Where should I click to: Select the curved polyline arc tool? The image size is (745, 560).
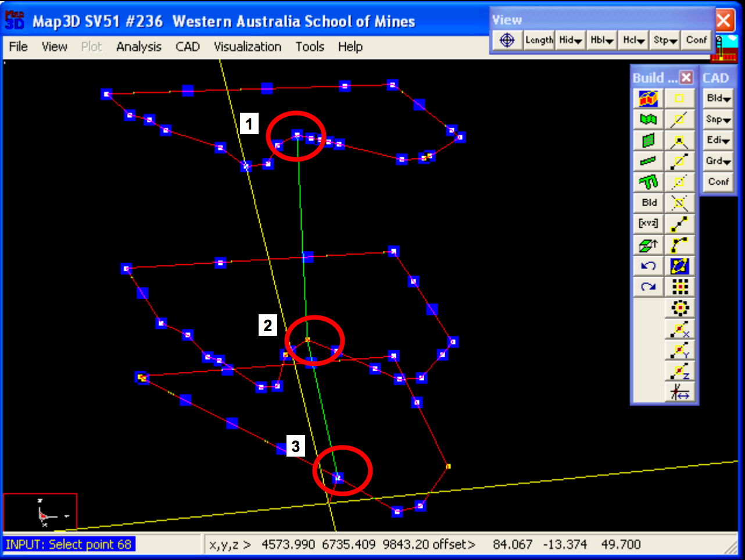coord(679,245)
